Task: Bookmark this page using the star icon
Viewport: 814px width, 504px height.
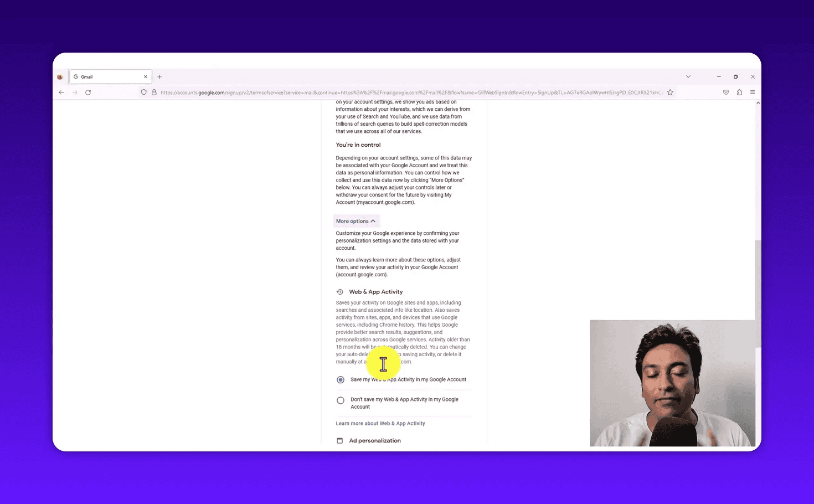Action: 671,92
